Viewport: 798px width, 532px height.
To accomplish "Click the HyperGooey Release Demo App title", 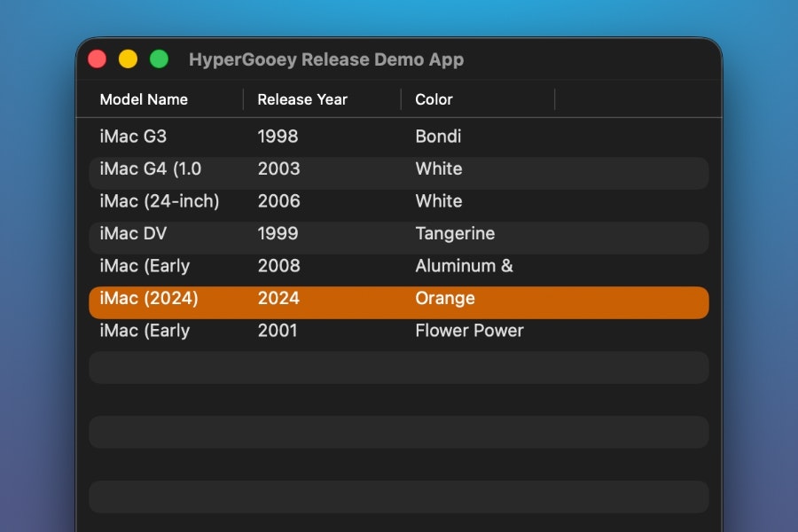I will (x=326, y=59).
